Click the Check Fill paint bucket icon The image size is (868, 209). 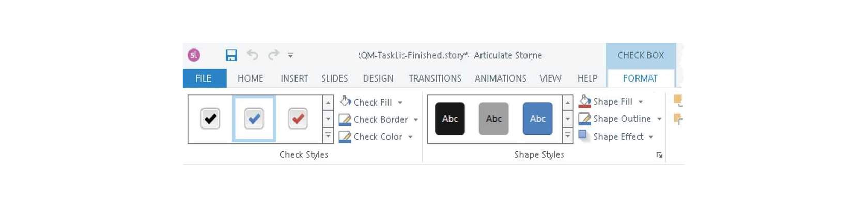tap(346, 101)
